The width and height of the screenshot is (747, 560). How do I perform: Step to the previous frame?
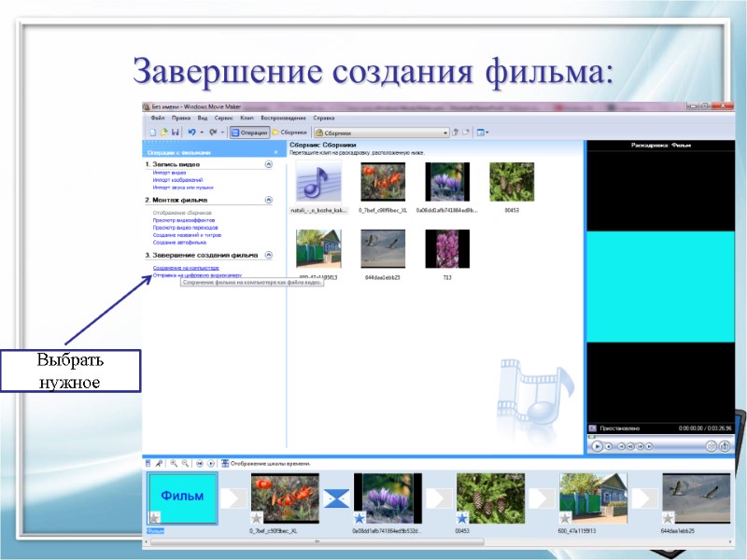pyautogui.click(x=630, y=446)
